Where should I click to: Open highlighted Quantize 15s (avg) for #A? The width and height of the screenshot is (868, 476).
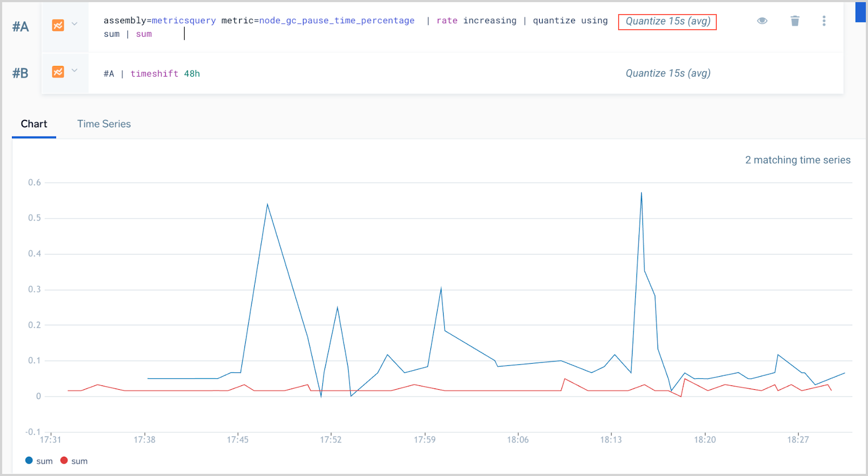[x=667, y=22]
